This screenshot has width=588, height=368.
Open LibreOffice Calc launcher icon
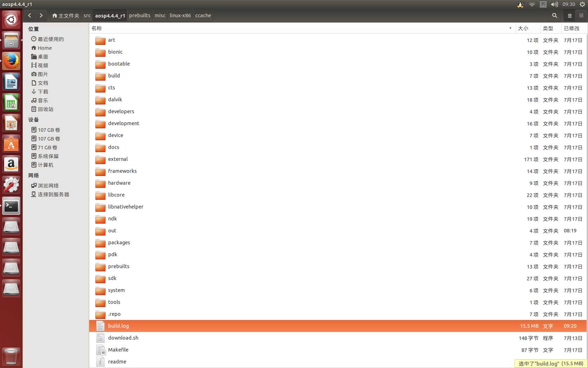click(11, 102)
